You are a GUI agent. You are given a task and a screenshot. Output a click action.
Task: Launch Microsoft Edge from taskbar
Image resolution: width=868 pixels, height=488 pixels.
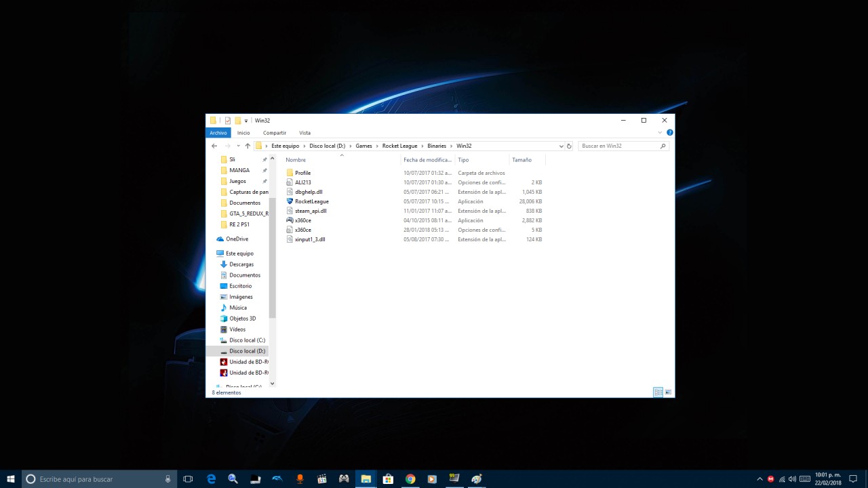211,479
